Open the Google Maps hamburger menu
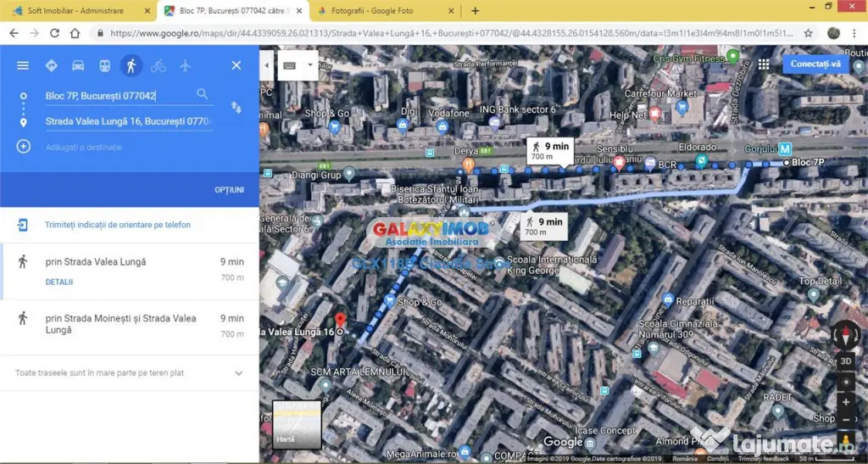Viewport: 868px width, 464px height. click(x=23, y=66)
